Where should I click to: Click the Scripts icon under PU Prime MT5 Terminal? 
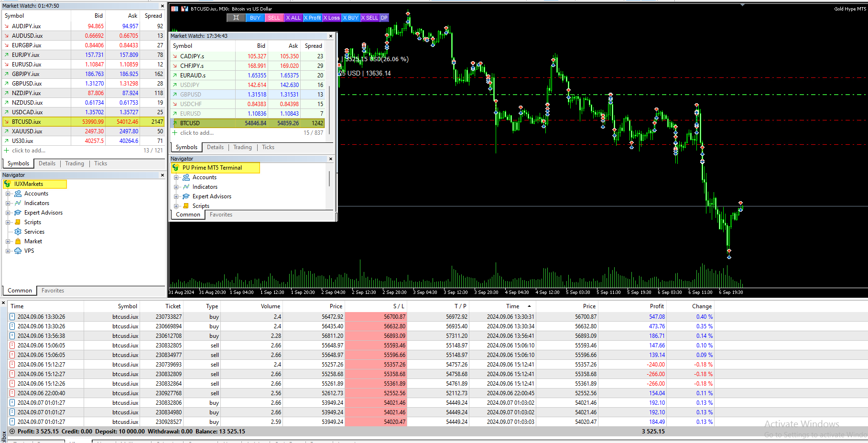(186, 206)
